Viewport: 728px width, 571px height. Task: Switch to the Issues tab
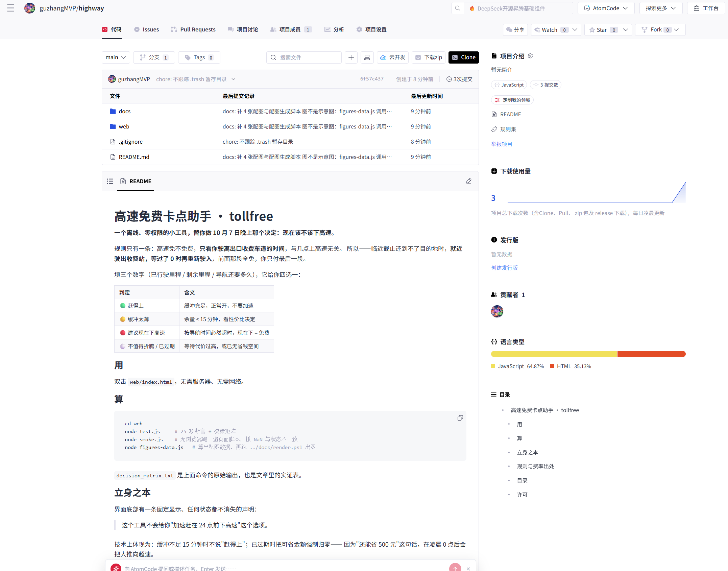146,29
